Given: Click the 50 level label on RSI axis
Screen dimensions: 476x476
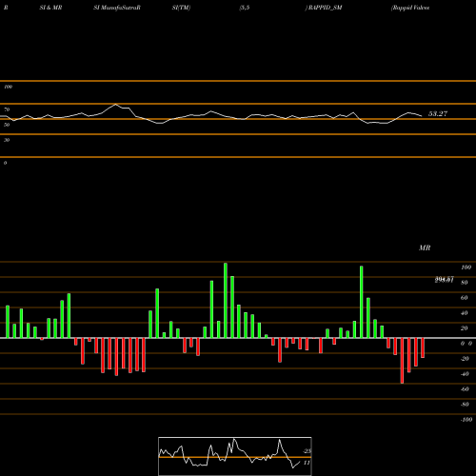Looking at the screenshot, I should [x=7, y=125].
